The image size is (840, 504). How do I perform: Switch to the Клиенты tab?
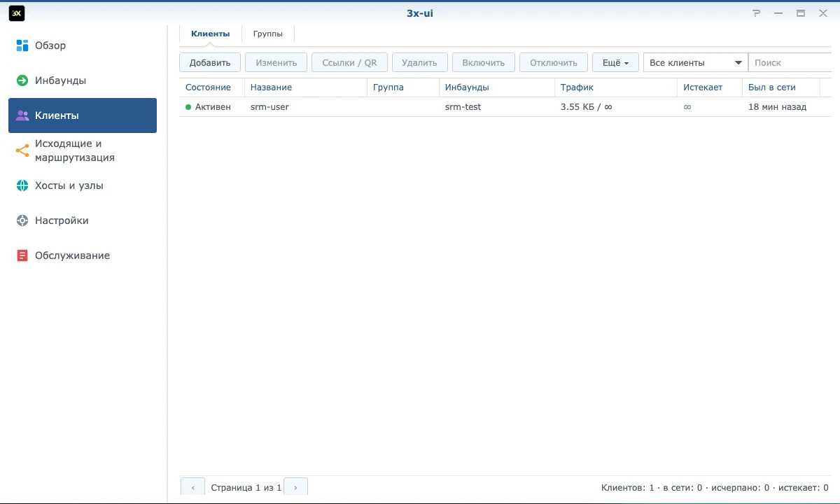click(210, 34)
